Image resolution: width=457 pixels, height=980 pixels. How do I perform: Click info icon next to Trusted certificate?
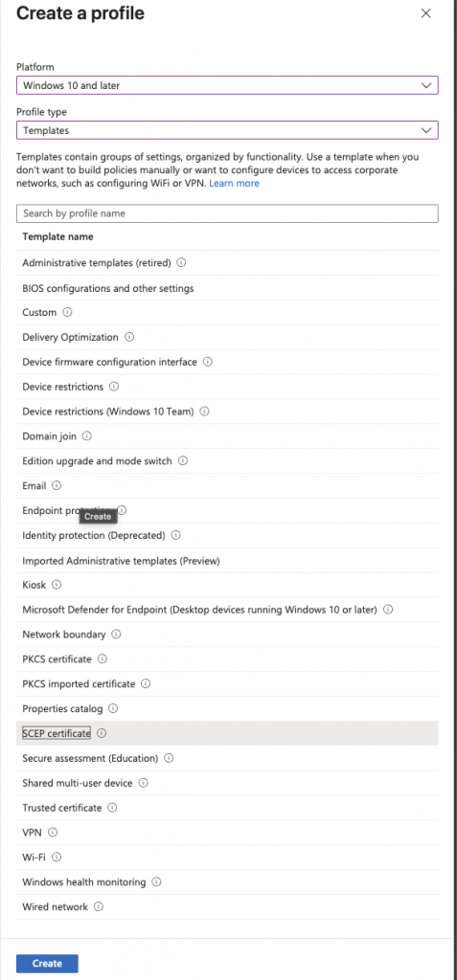(112, 808)
